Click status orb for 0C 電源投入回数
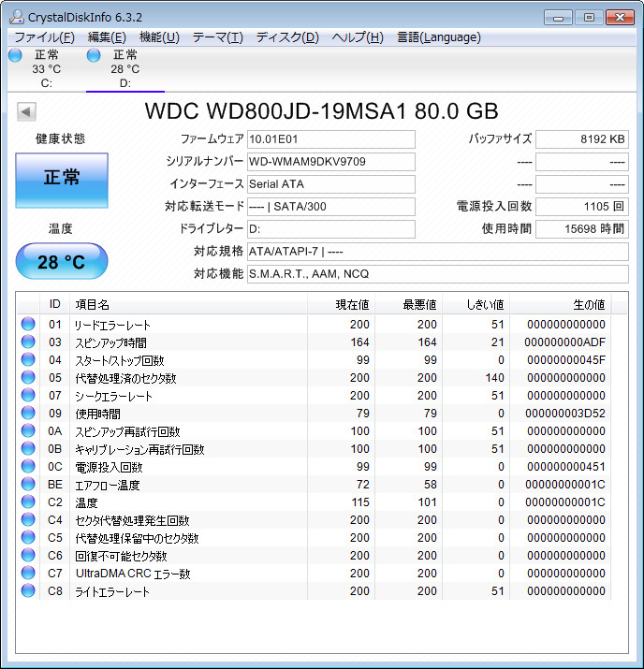 tap(28, 466)
